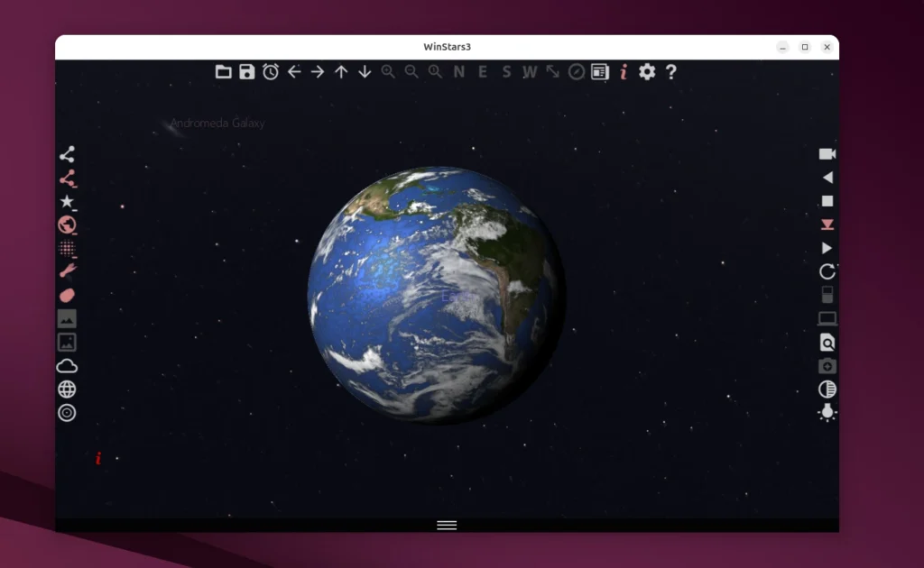This screenshot has width=924, height=568.
Task: Orient the view toward North
Action: pos(458,71)
